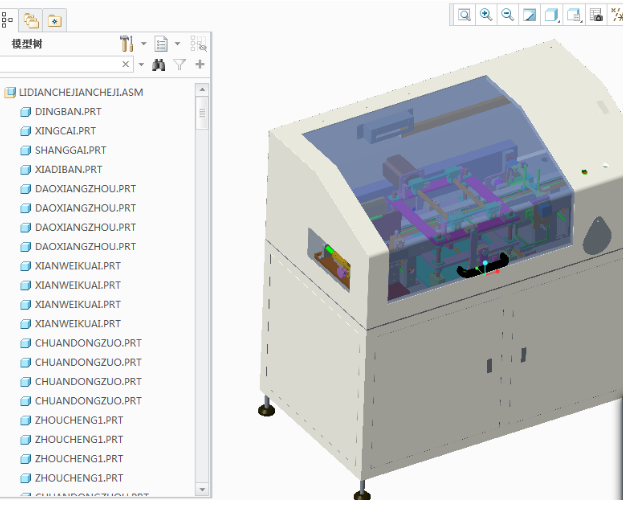Click the model tree scrollbar thumb
Image resolution: width=623 pixels, height=524 pixels.
[202, 113]
